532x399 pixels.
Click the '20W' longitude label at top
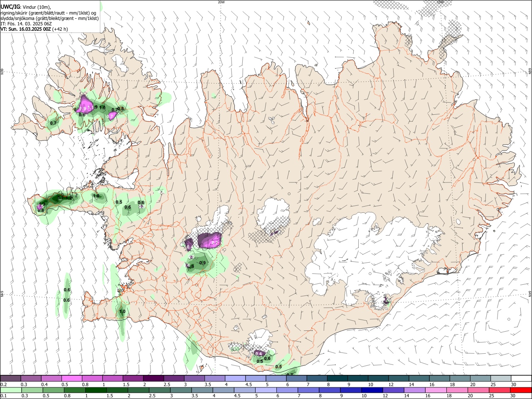[x=221, y=2]
